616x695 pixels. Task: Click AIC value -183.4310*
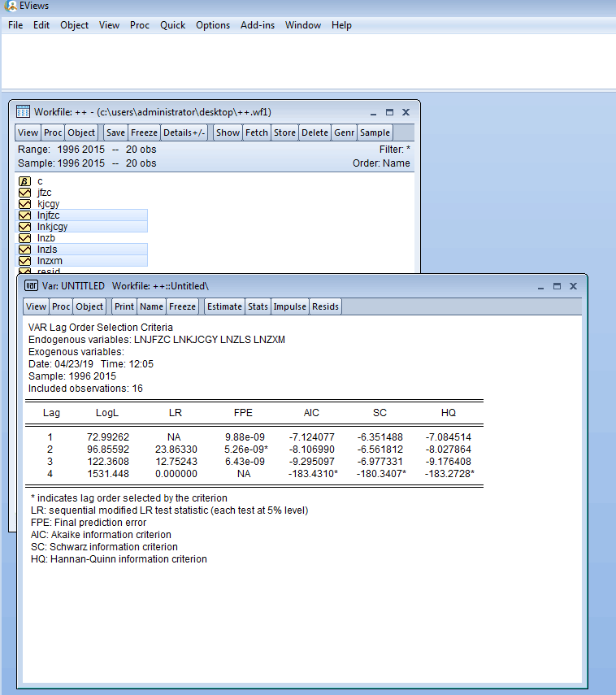(313, 474)
